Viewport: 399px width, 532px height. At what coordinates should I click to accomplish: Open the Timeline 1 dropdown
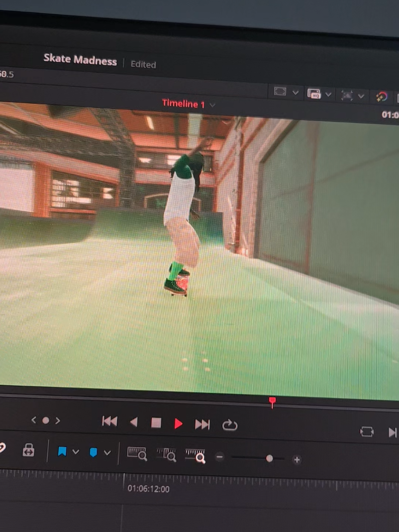213,105
